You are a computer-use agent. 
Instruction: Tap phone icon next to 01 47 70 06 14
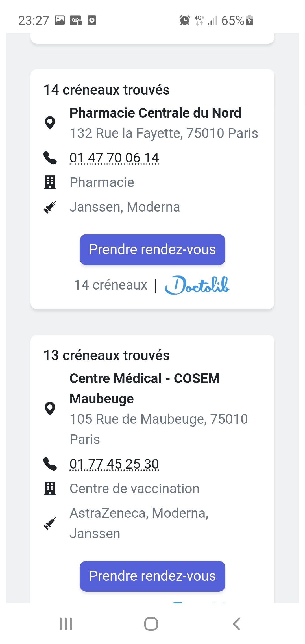pyautogui.click(x=50, y=158)
